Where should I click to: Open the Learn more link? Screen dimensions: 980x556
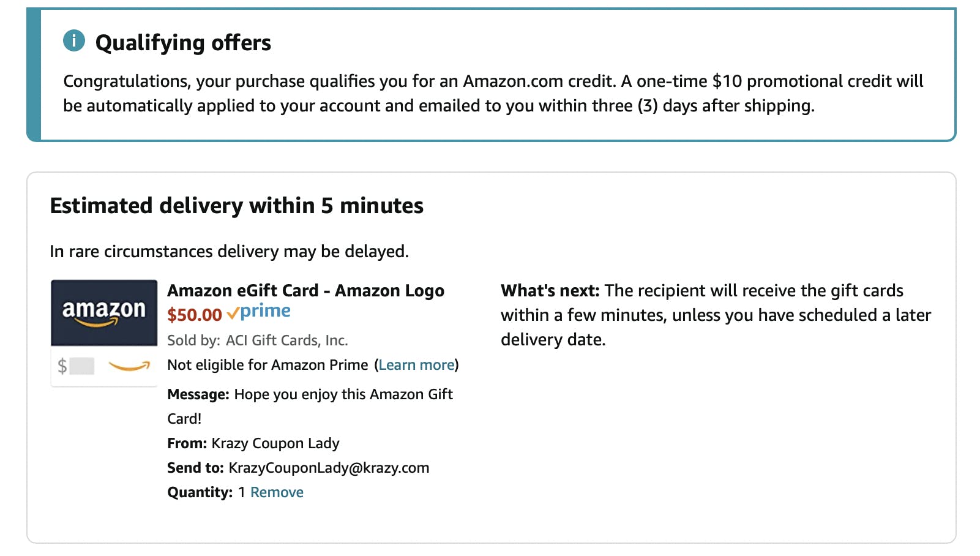click(416, 365)
